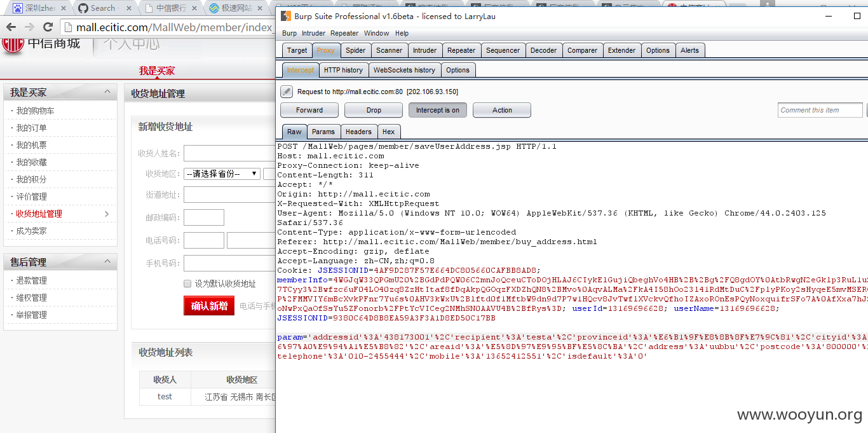
Task: Click the Comment this item field
Action: click(x=820, y=110)
